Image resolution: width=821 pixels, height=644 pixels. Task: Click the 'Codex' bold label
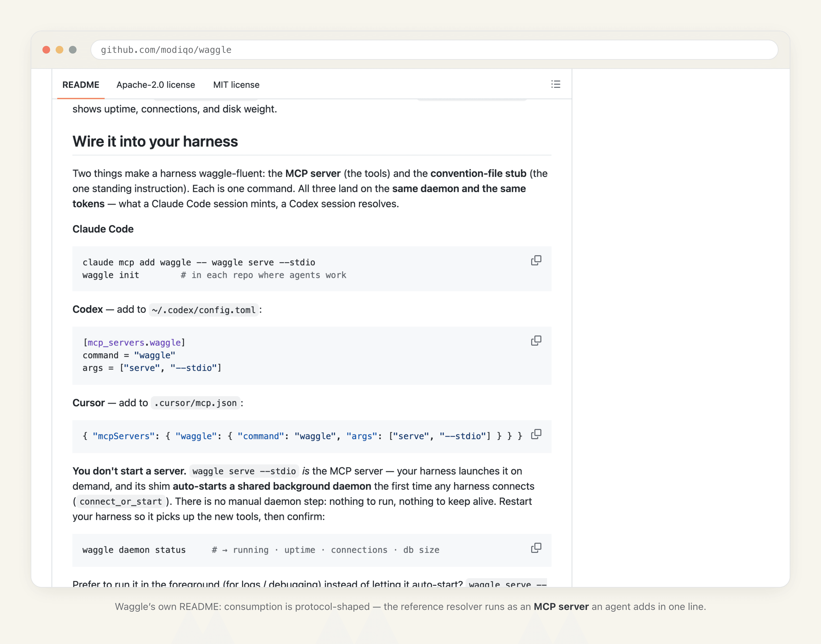pos(87,309)
